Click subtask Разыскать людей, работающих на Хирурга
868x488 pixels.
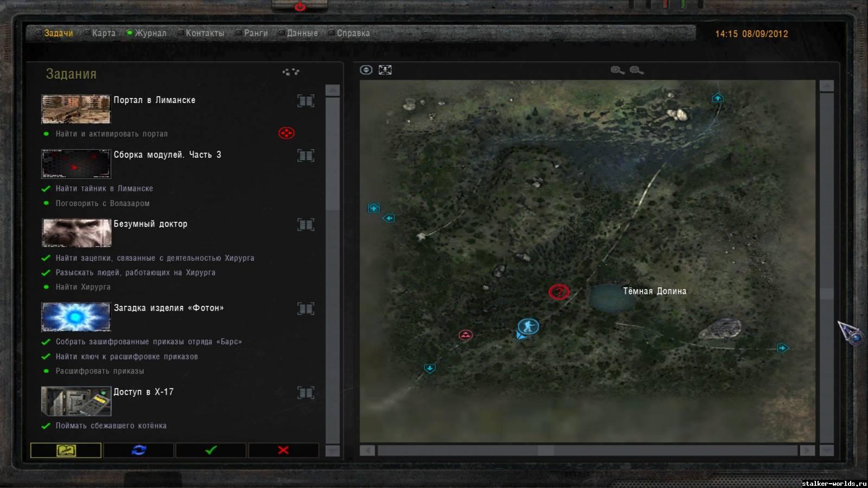pyautogui.click(x=136, y=273)
